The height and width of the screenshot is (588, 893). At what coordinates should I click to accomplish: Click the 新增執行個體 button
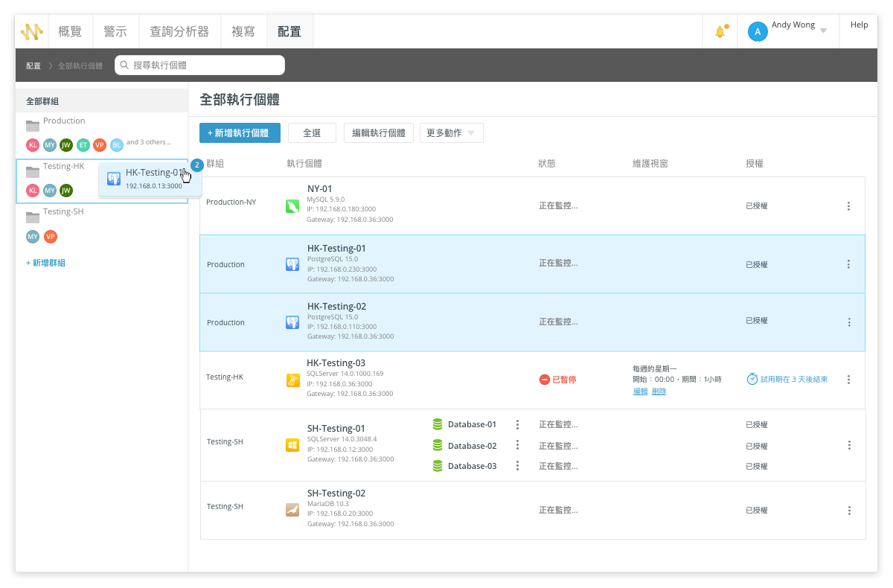point(239,133)
